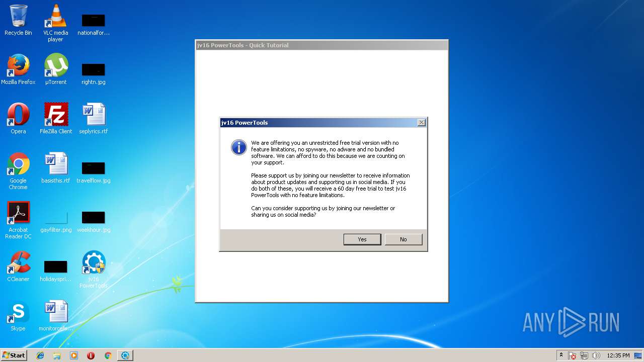Select the travelflow.jpg desktop file
The width and height of the screenshot is (644, 362).
tap(94, 172)
